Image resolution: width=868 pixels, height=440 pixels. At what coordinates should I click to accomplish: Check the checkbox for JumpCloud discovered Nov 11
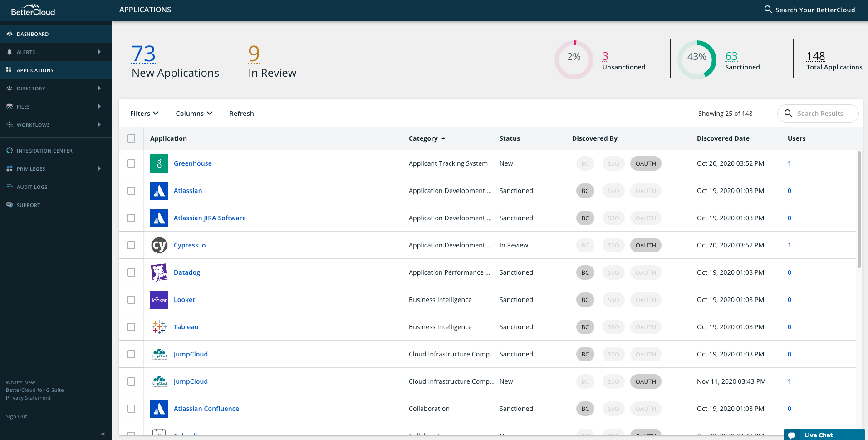click(131, 381)
